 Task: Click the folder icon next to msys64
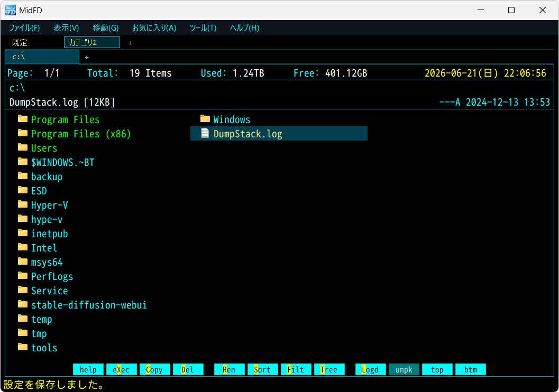click(22, 262)
